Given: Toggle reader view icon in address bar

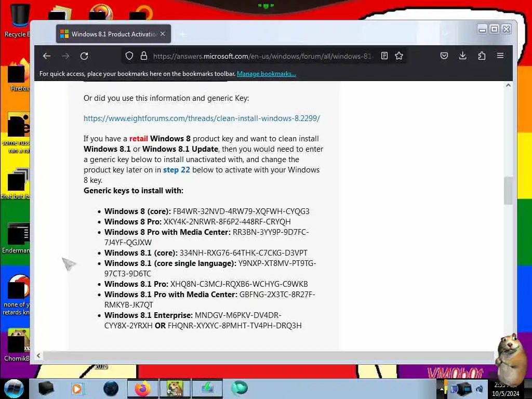Looking at the screenshot, I should tap(384, 56).
